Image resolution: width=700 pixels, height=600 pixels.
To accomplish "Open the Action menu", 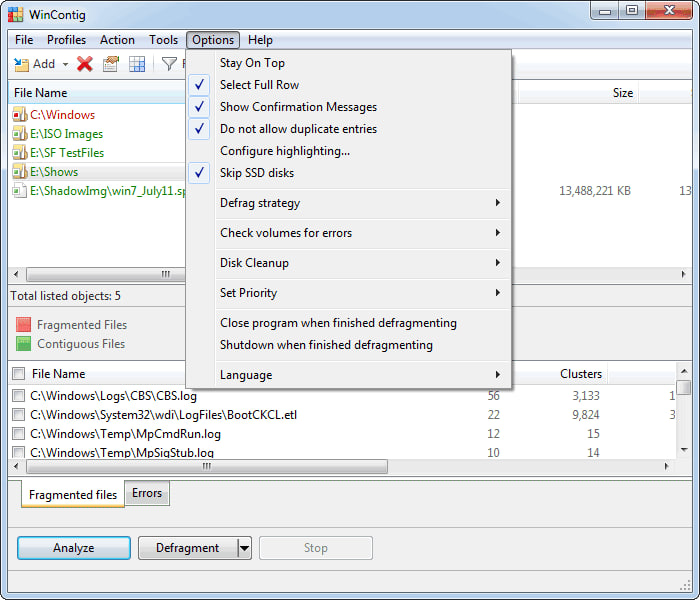I will (x=117, y=40).
